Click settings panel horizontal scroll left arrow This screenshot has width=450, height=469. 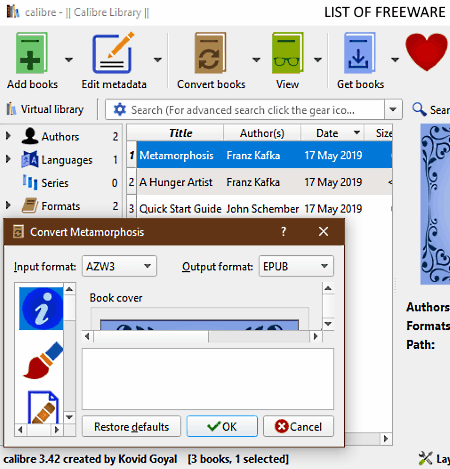(87, 336)
